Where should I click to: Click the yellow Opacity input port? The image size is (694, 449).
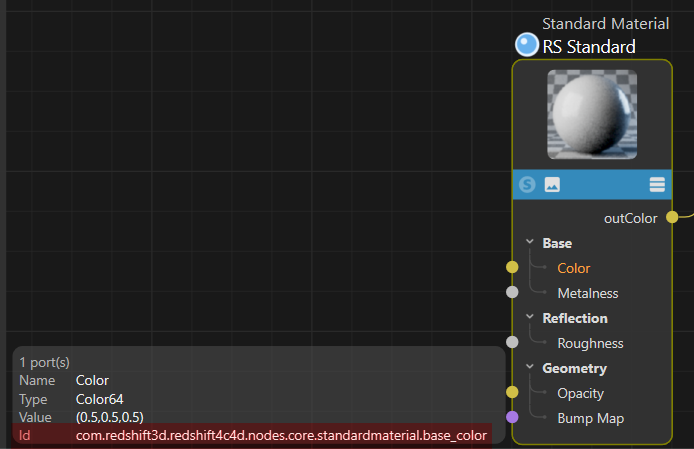pos(512,392)
